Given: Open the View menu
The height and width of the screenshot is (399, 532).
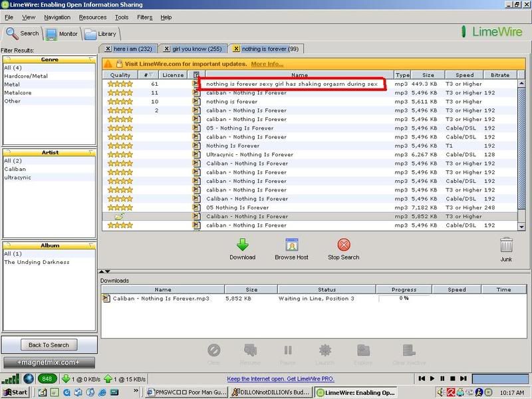Looking at the screenshot, I should click(x=29, y=17).
